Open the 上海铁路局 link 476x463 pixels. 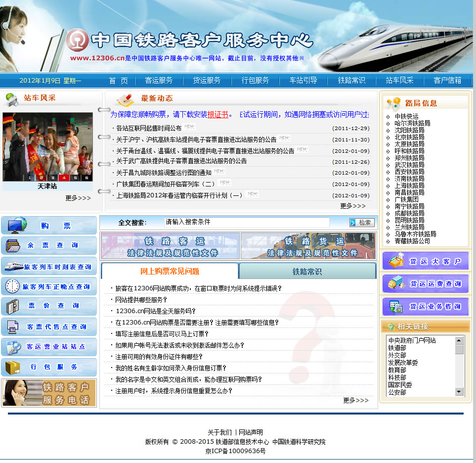(409, 186)
